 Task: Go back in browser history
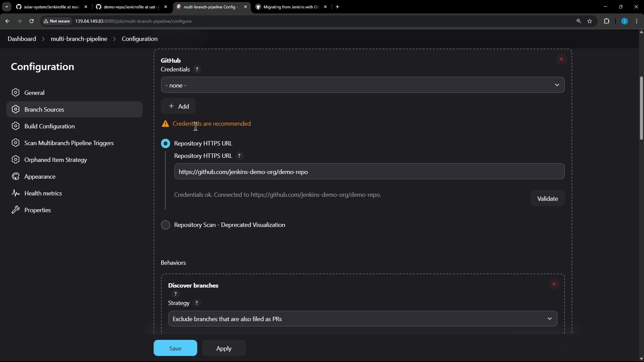pos(7,21)
